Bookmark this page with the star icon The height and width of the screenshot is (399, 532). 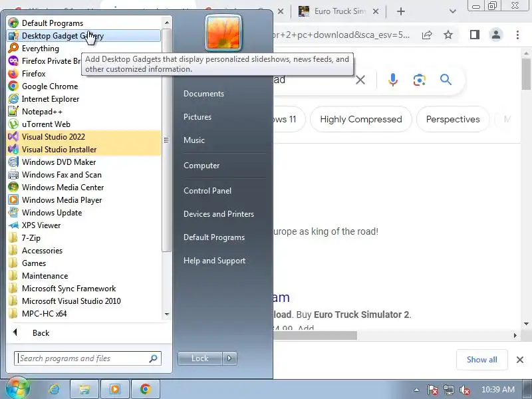click(x=448, y=35)
